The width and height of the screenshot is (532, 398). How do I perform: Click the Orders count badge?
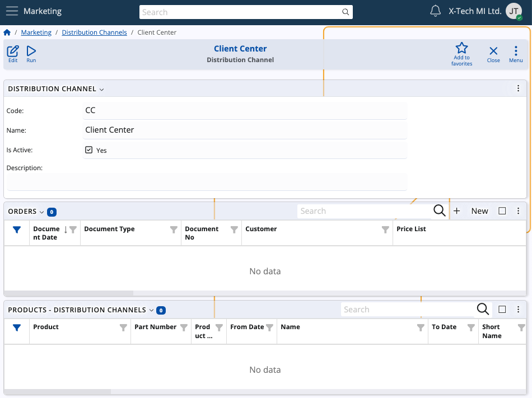point(52,212)
